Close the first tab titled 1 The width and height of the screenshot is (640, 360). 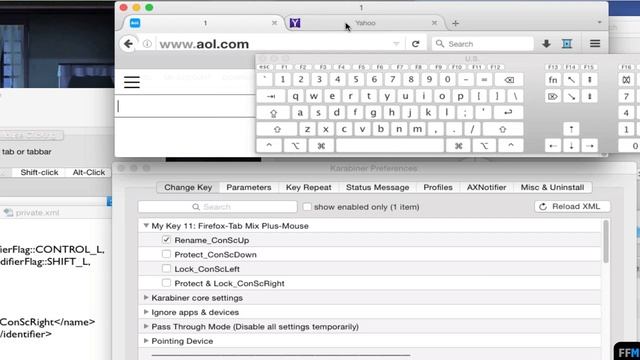coord(275,23)
